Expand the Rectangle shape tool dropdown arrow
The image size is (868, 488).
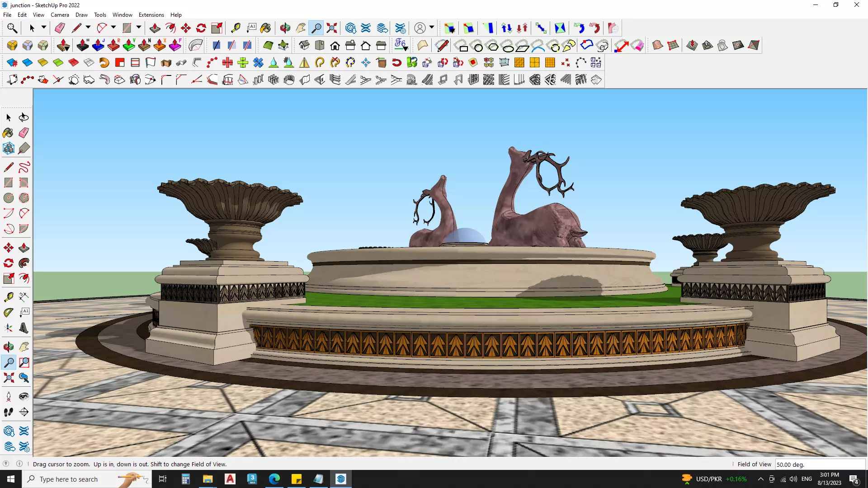(x=139, y=28)
